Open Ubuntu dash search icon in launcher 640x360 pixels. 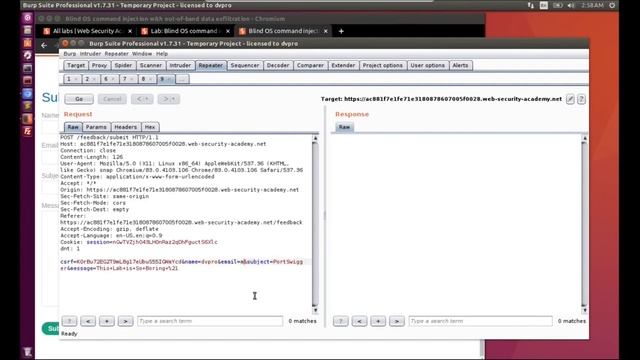pos(27,18)
